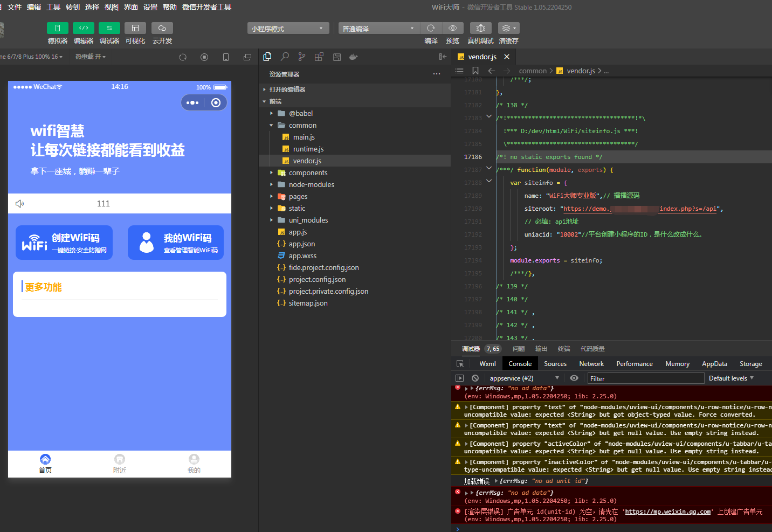Switch to the Sources devtools tab
Image resolution: width=772 pixels, height=532 pixels.
555,364
